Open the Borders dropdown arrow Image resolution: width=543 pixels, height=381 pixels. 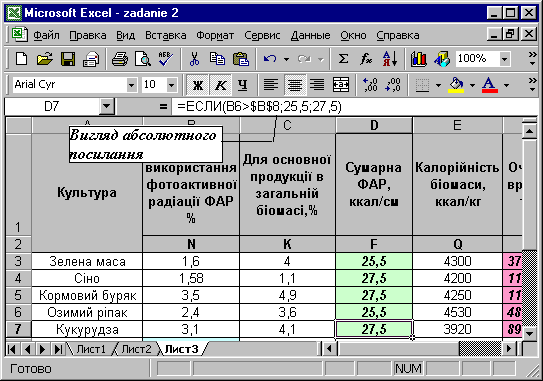pos(438,85)
